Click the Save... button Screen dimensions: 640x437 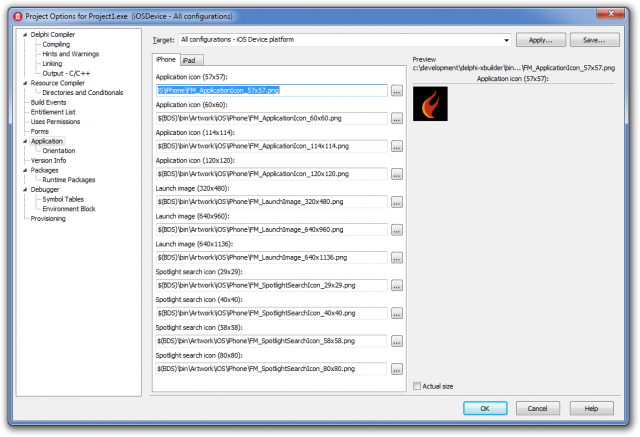tap(594, 40)
